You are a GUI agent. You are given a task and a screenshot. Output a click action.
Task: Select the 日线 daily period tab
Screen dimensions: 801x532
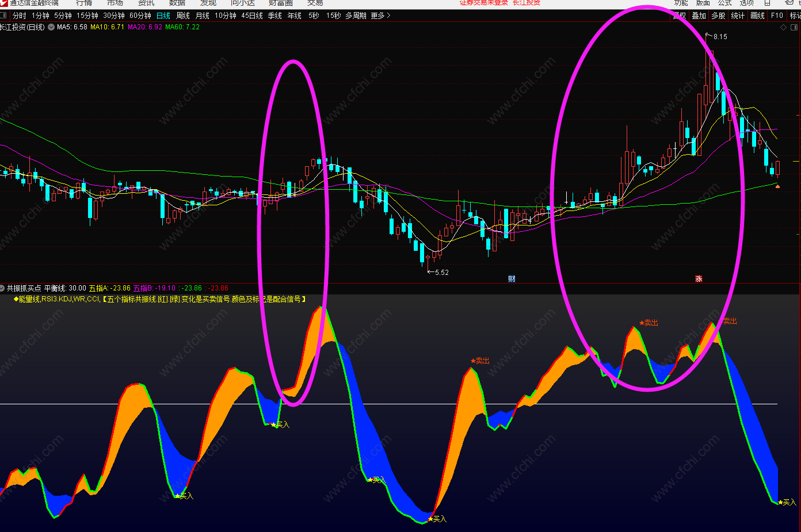[x=163, y=16]
